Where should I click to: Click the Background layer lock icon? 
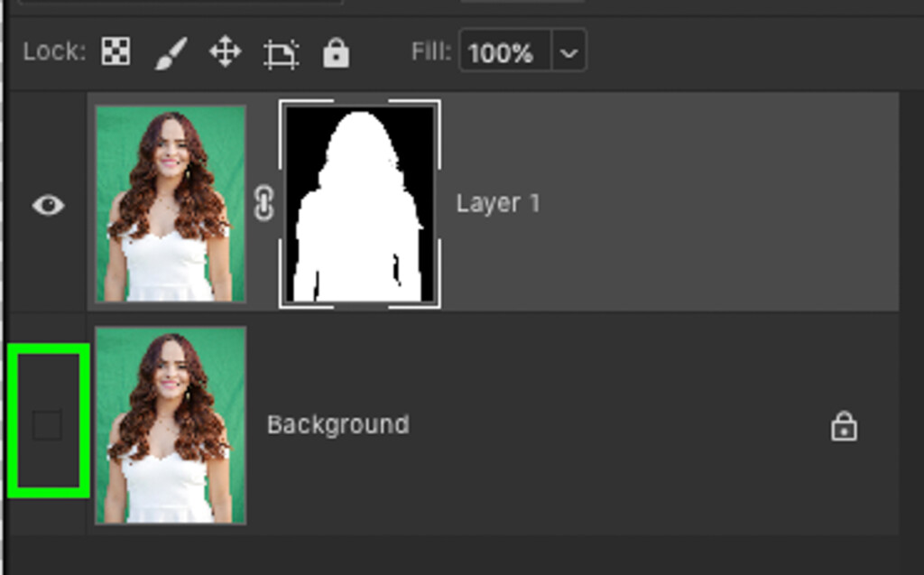pos(844,426)
